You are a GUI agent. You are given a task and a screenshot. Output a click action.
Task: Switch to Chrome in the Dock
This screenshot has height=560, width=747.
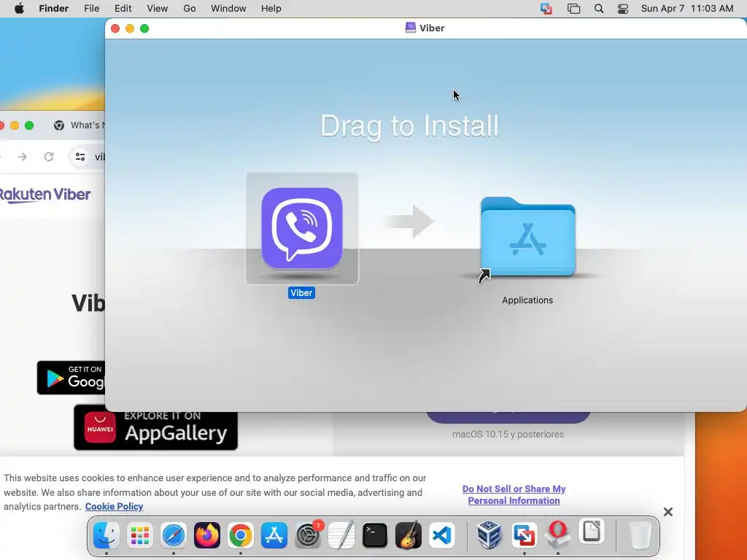[241, 535]
